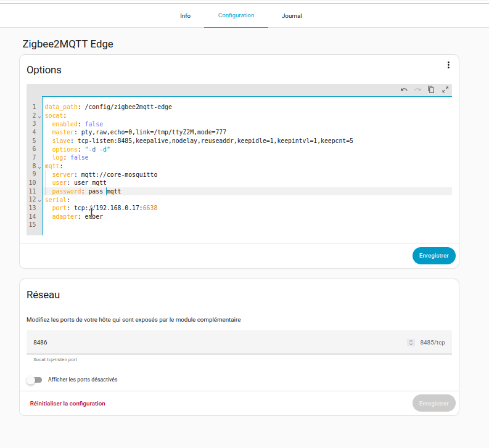Click the password: pass mqtt line
The height and width of the screenshot is (448, 489).
[86, 192]
